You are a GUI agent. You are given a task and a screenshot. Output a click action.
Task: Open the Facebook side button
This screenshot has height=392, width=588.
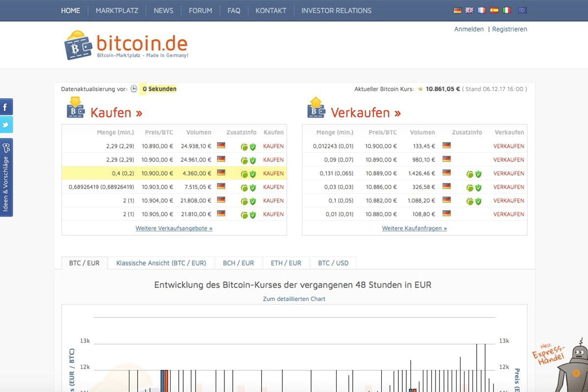6,107
